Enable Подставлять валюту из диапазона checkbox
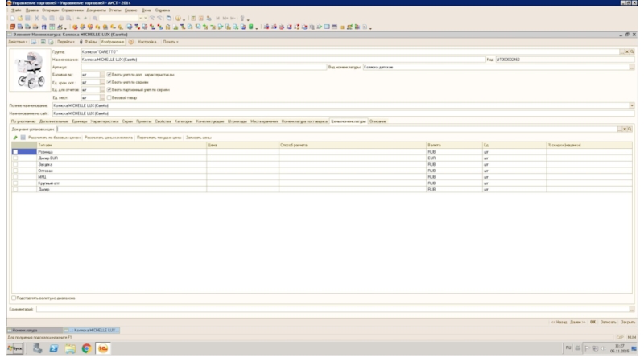The image size is (644, 362). point(14,298)
